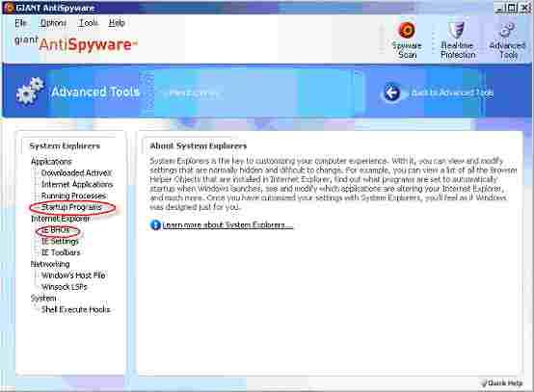This screenshot has height=392, width=534.
Task: Select IE BHOs in tree
Action: [56, 230]
